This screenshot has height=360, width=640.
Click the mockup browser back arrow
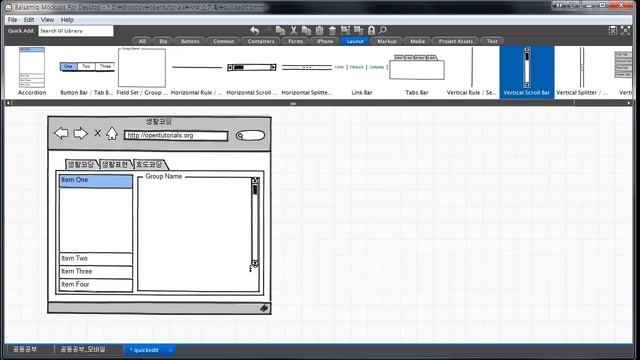61,133
